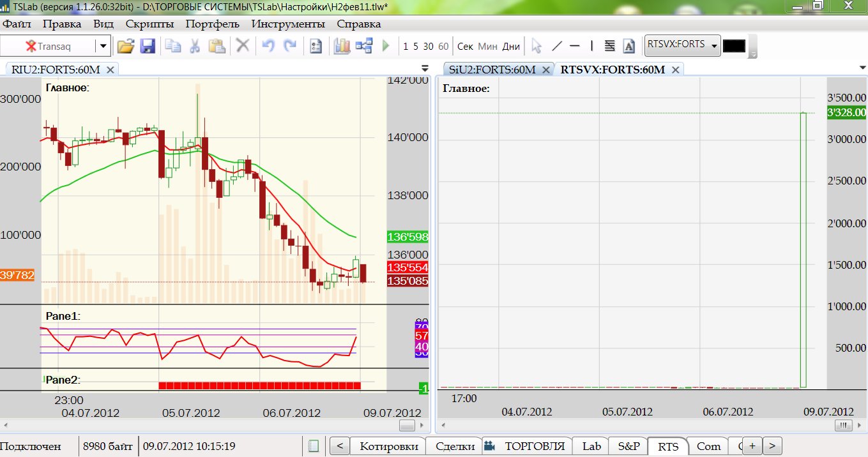Screen dimensions: 868x457
Task: Open the Скрипты menu
Action: (x=149, y=24)
